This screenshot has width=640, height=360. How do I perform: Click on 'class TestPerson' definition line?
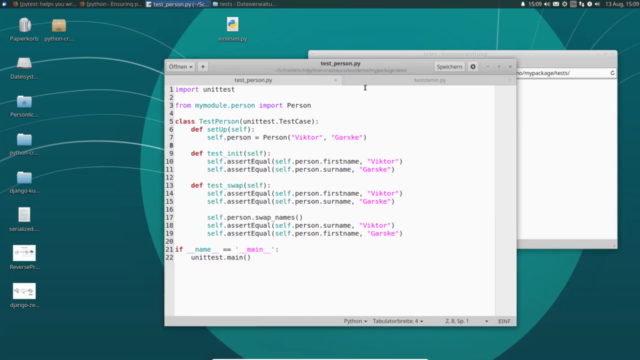[247, 121]
